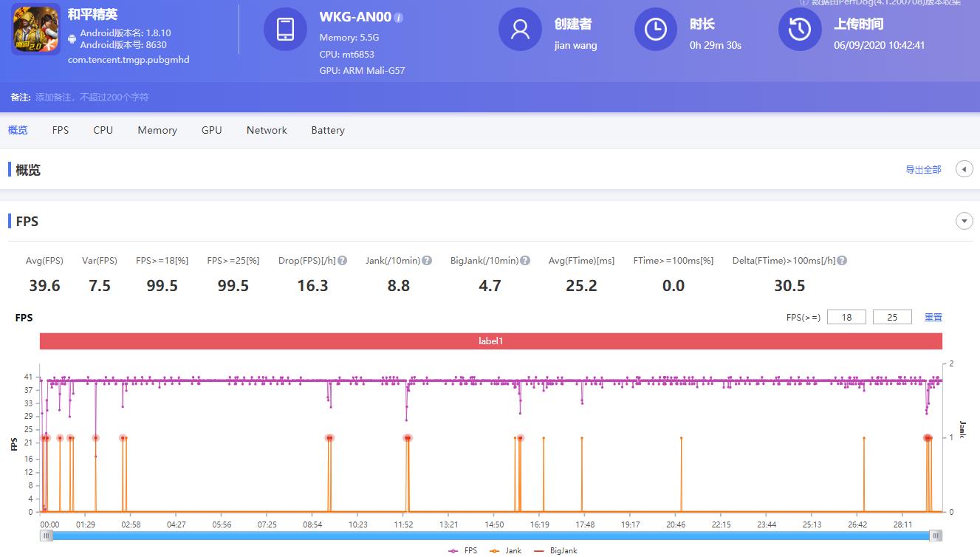Click the help icon beside BigJank(/10min)
Image resolution: width=980 pixels, height=557 pixels.
click(524, 260)
